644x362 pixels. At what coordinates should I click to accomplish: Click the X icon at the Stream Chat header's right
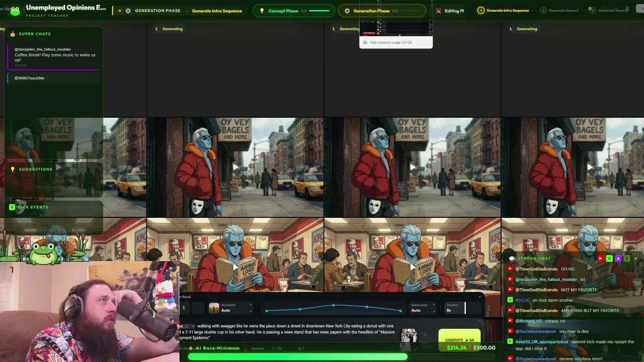(636, 258)
